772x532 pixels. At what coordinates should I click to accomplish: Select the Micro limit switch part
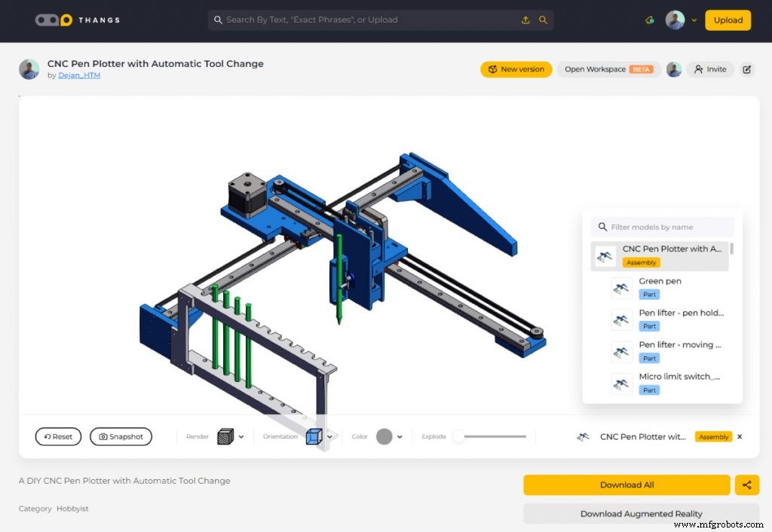point(663,382)
